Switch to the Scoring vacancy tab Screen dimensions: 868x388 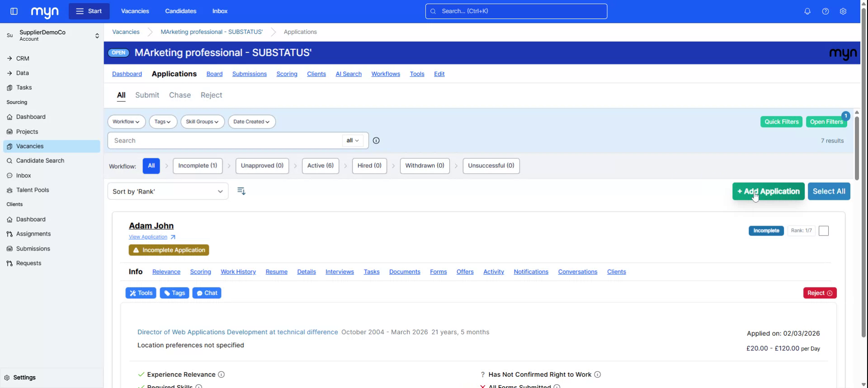[x=287, y=74]
